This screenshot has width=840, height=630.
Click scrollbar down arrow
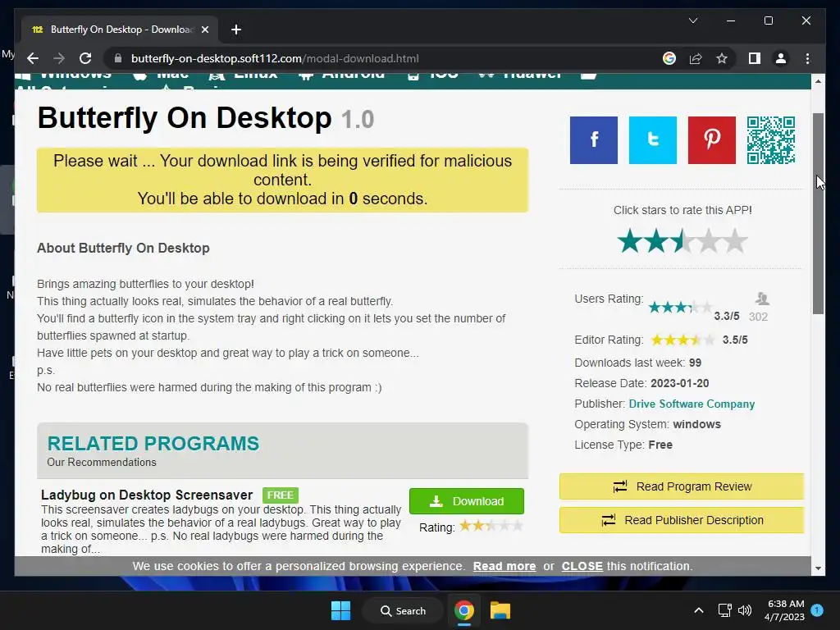point(818,568)
